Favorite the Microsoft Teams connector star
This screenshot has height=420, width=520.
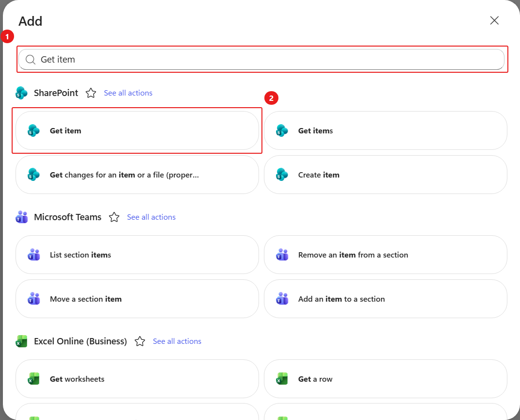(114, 217)
